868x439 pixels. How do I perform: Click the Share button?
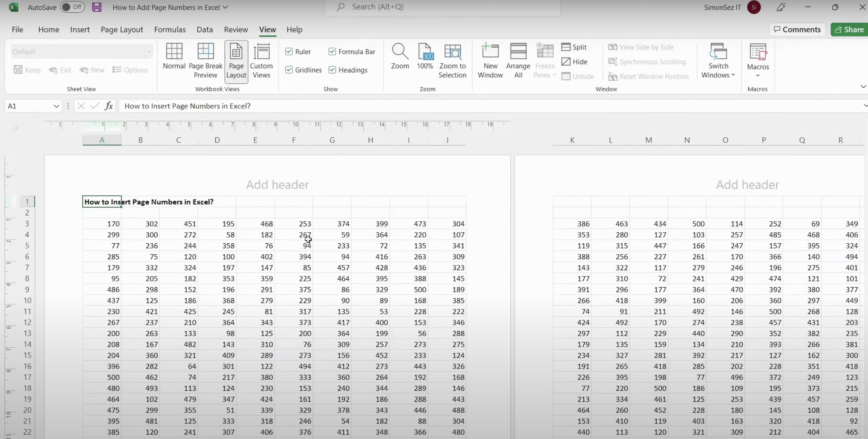850,30
